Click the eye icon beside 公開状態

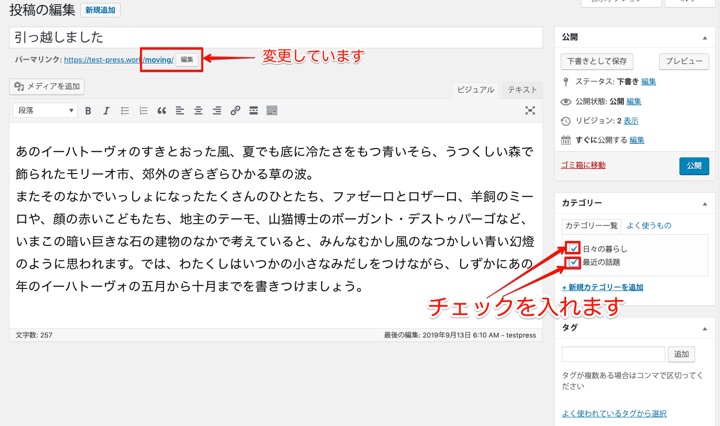(566, 101)
